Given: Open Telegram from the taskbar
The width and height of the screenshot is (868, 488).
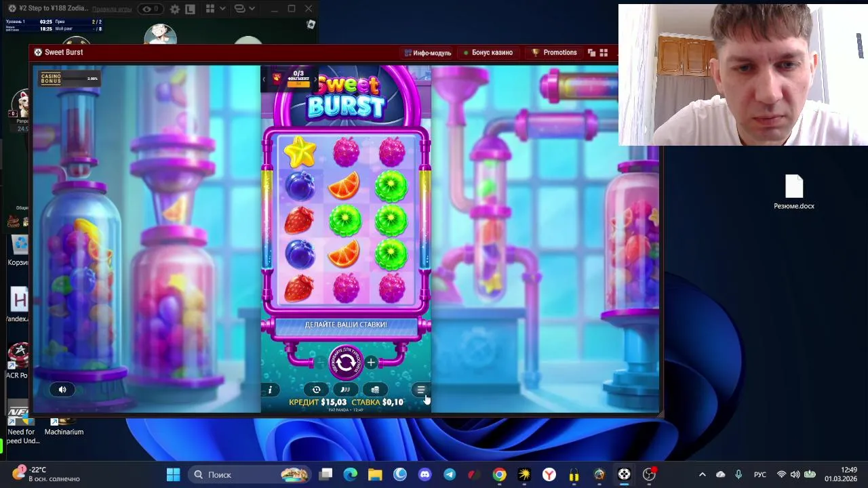Looking at the screenshot, I should [450, 474].
